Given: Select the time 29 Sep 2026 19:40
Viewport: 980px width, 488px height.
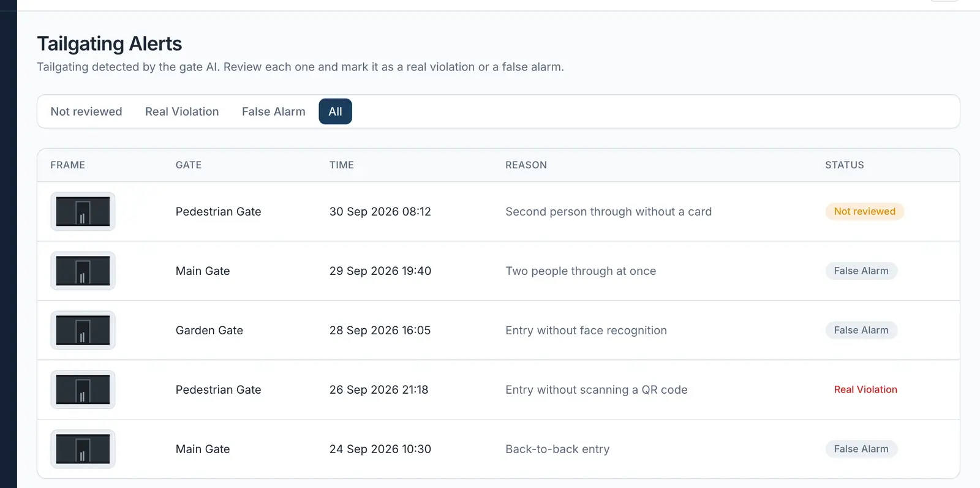Looking at the screenshot, I should click(x=380, y=271).
